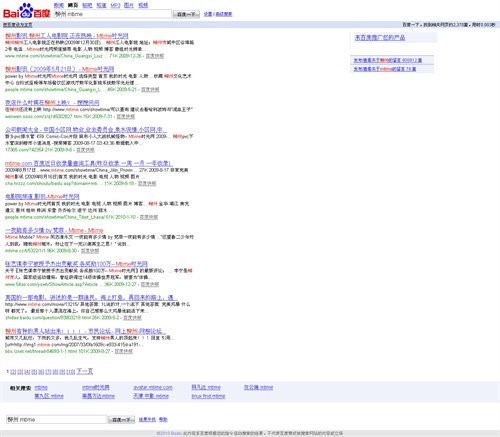Open 百度快照 for the zhidao.baidu.com result
Image resolution: width=500 pixels, height=437 pixels.
pos(132,318)
